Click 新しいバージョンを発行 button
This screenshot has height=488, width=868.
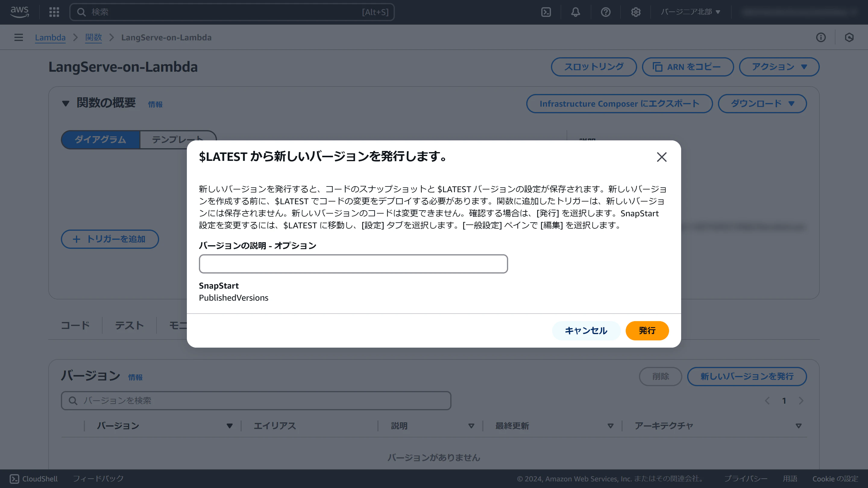click(x=747, y=376)
